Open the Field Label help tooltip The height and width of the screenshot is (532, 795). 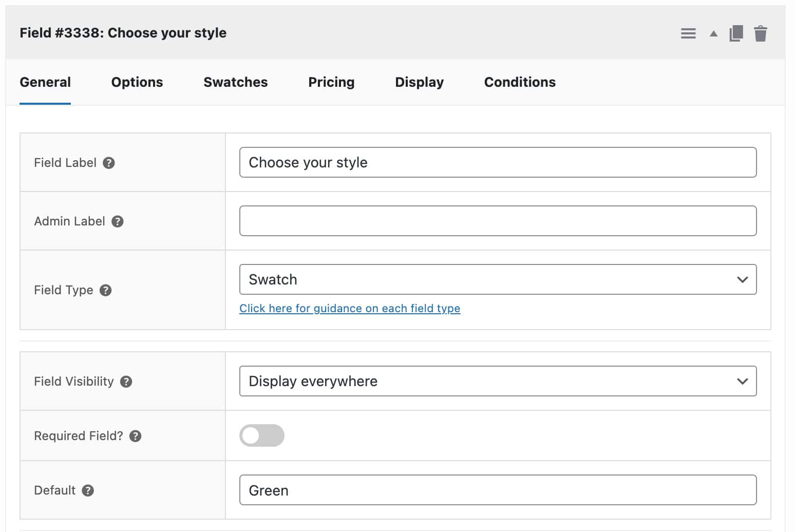(108, 163)
